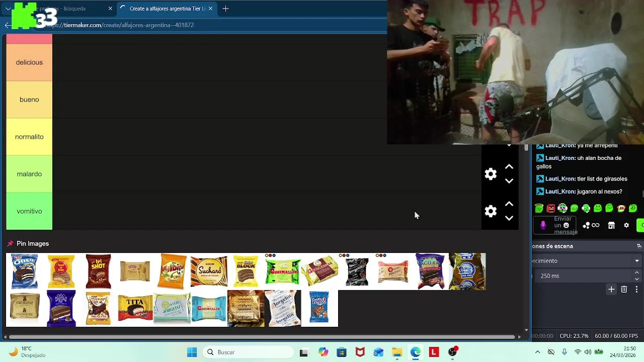This screenshot has width=644, height=362.
Task: Pick the Tita alfajor image
Action: 135,308
